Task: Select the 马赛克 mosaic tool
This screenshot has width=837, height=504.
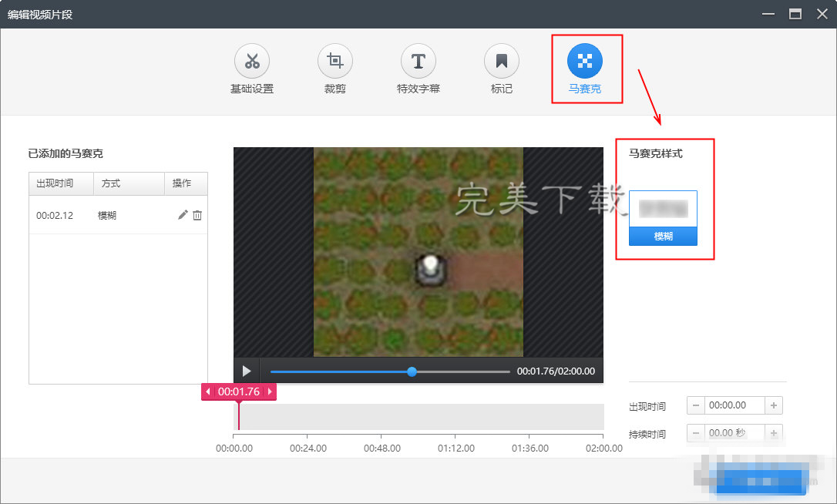Action: pos(585,69)
